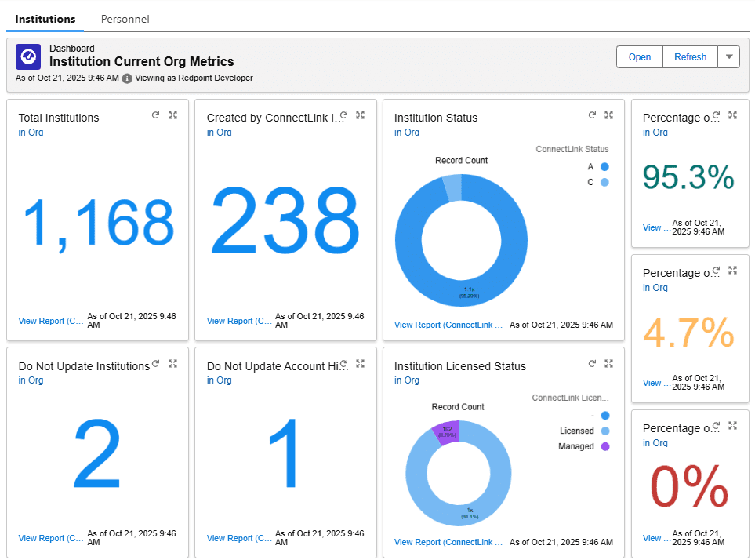Expand the Do Not Update Account Hi widget
Screen dimensions: 755x560
[x=360, y=363]
